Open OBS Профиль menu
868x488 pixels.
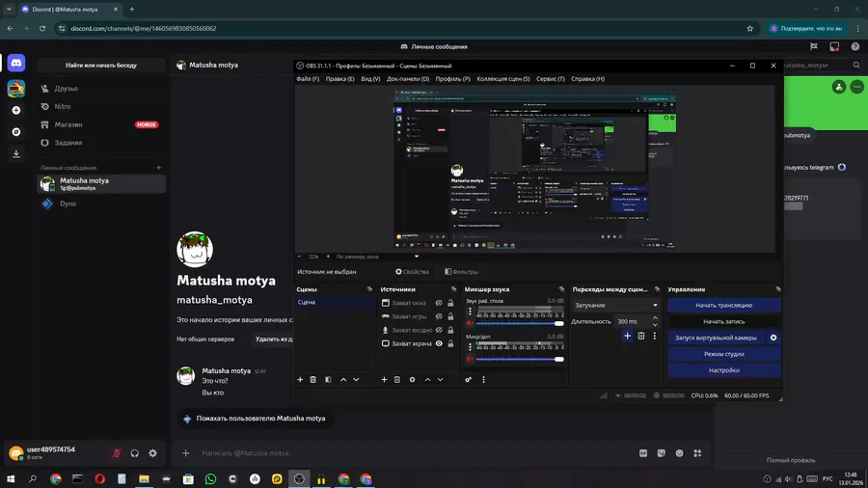[452, 78]
